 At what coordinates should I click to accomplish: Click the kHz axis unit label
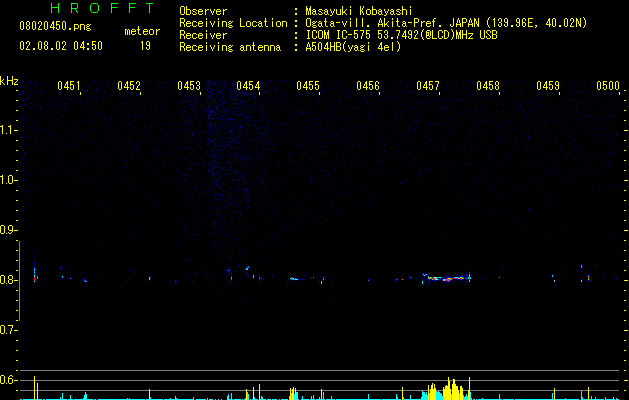[9, 81]
